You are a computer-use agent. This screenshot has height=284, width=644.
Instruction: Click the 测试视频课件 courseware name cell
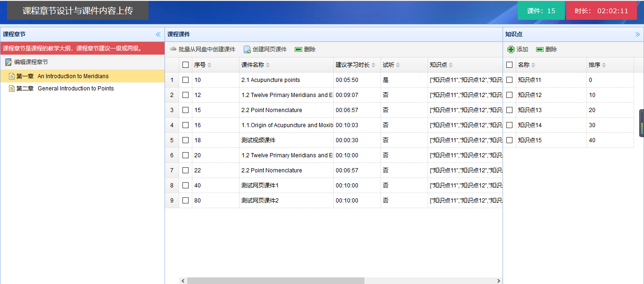[x=258, y=140]
